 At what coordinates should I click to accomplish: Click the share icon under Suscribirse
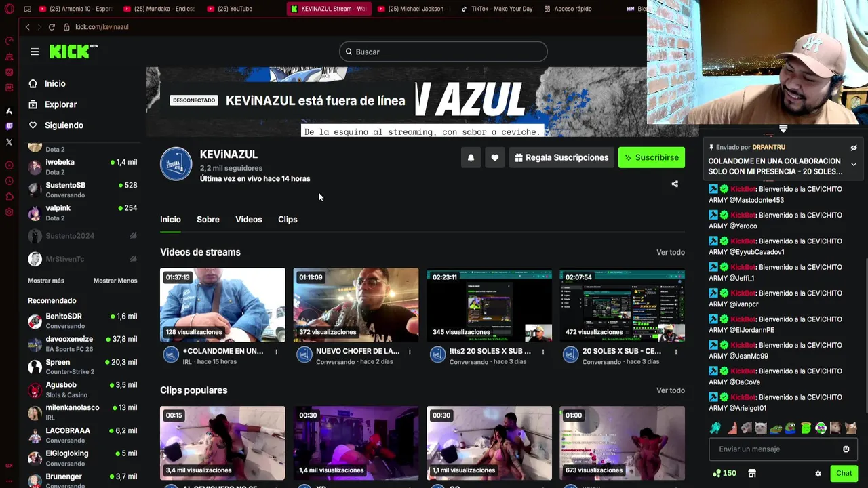pyautogui.click(x=675, y=184)
